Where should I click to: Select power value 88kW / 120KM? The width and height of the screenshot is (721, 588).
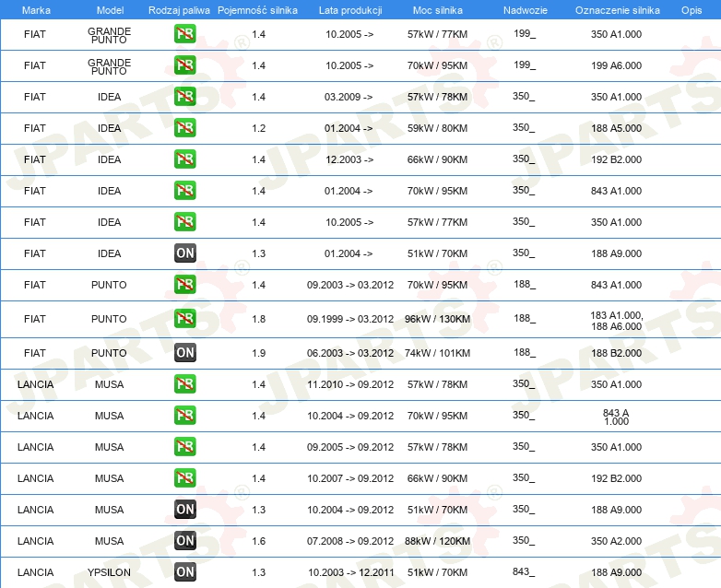[x=437, y=541]
